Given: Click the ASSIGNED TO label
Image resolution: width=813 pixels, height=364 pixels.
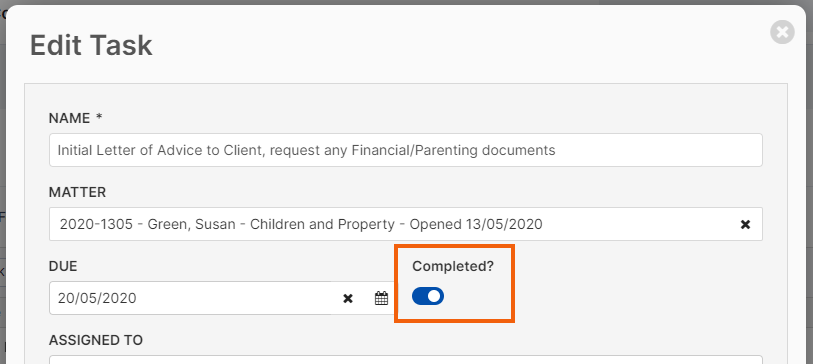Looking at the screenshot, I should tap(96, 340).
